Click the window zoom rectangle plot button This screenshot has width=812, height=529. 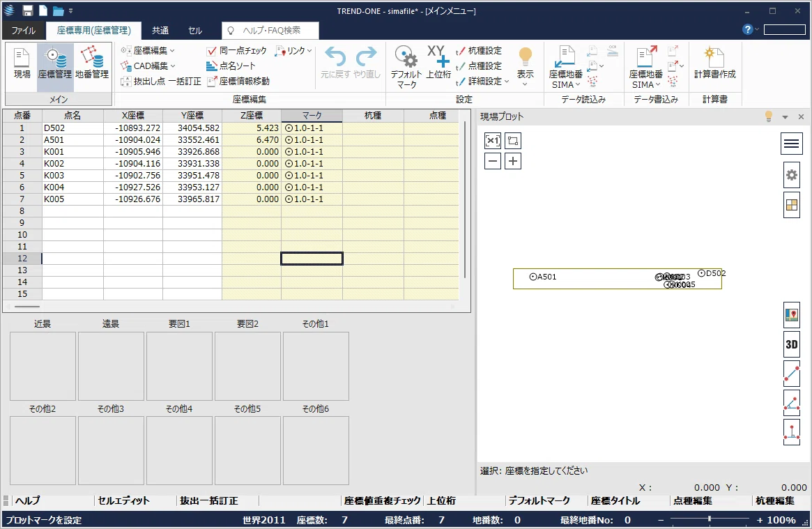513,141
